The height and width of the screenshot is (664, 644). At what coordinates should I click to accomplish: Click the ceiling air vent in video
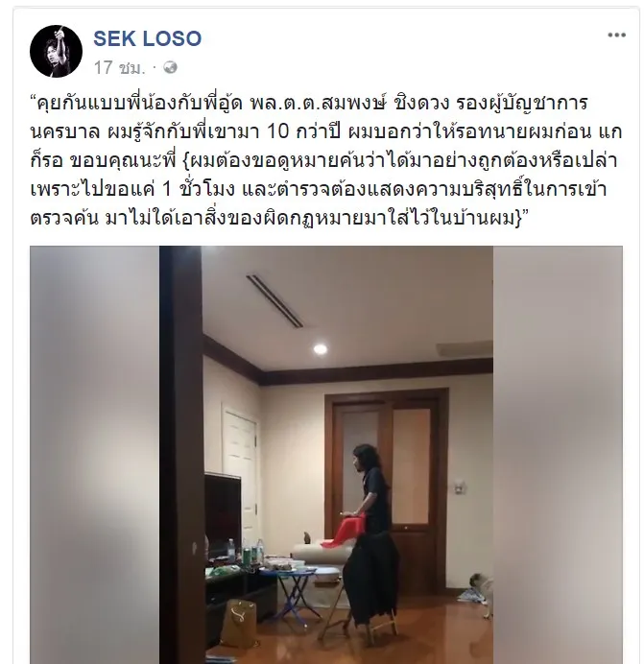click(x=274, y=300)
